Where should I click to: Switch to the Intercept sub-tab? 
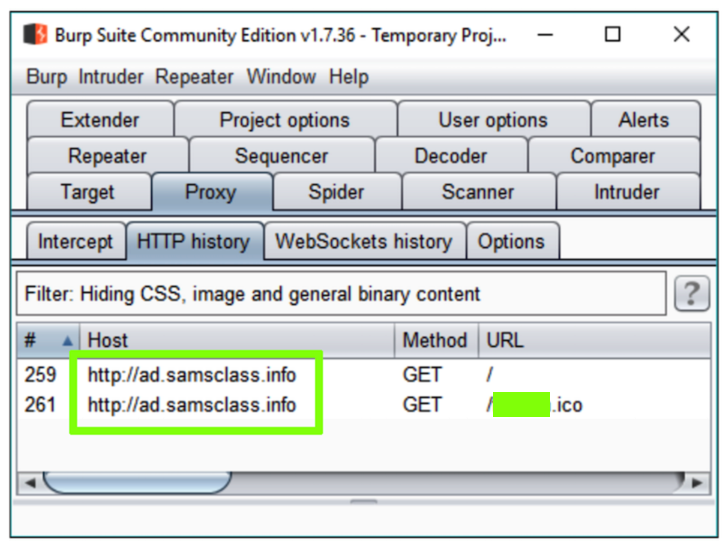(75, 242)
